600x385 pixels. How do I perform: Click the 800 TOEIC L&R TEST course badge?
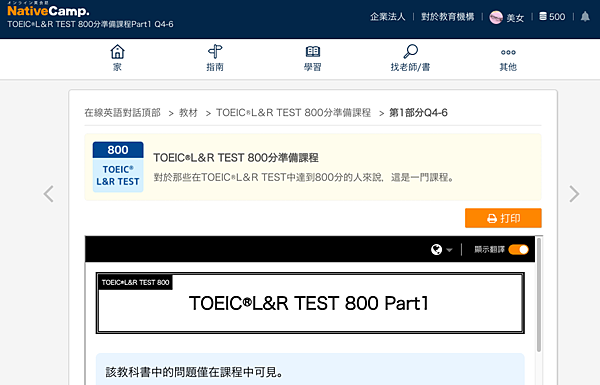(118, 167)
